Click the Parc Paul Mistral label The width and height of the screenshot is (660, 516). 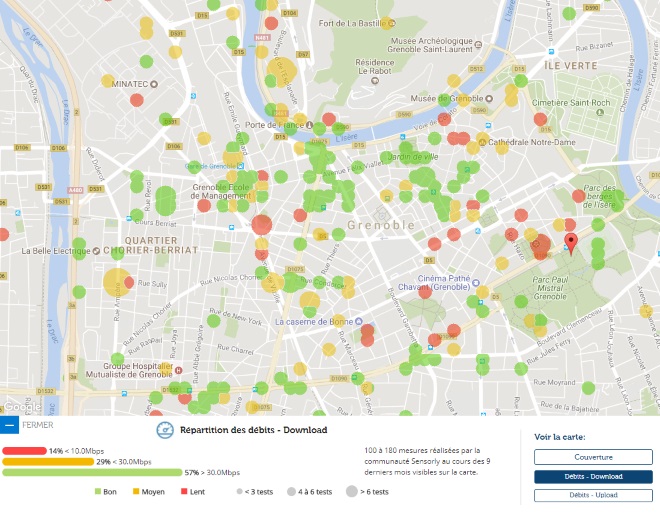pyautogui.click(x=550, y=288)
